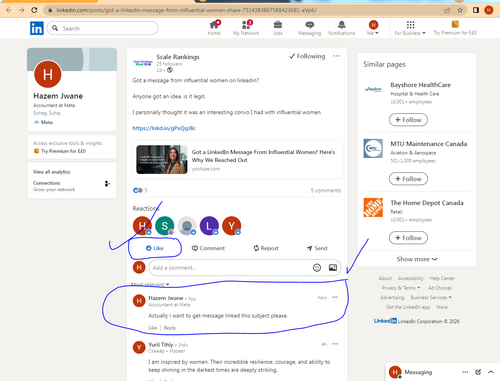
Task: Focus the LinkedIn Search box
Action: coord(103,28)
